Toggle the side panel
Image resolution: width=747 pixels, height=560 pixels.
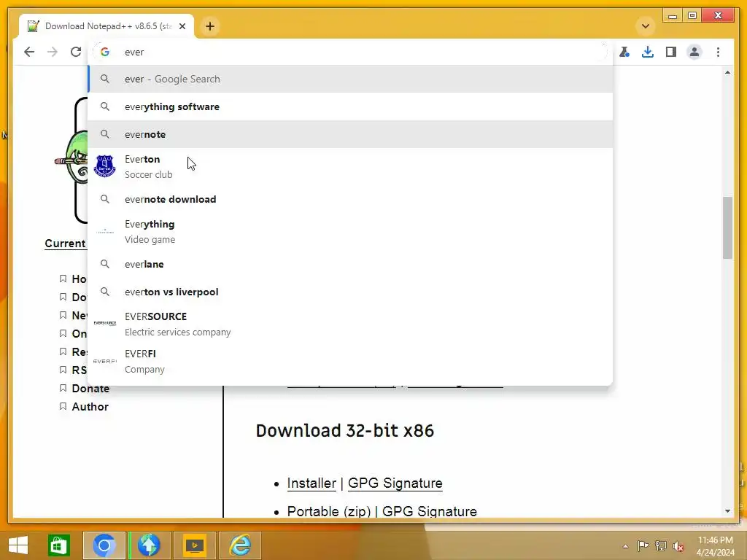click(671, 52)
